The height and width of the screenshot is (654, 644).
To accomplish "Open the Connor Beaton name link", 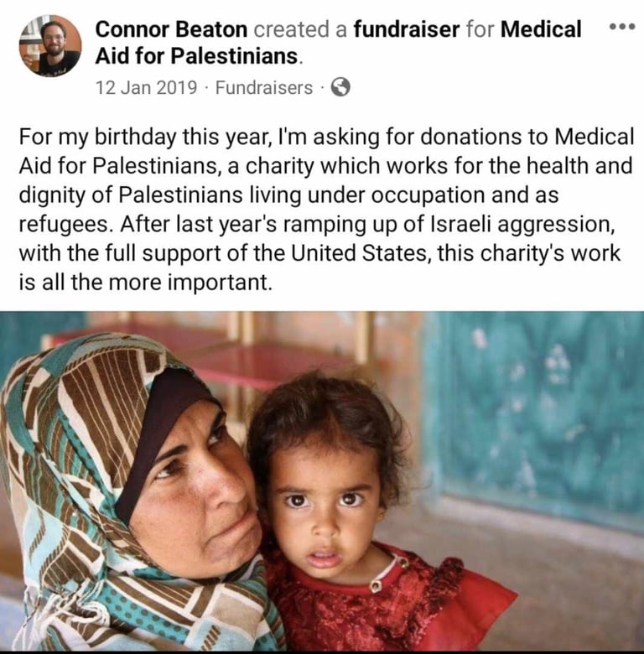I will tap(171, 29).
